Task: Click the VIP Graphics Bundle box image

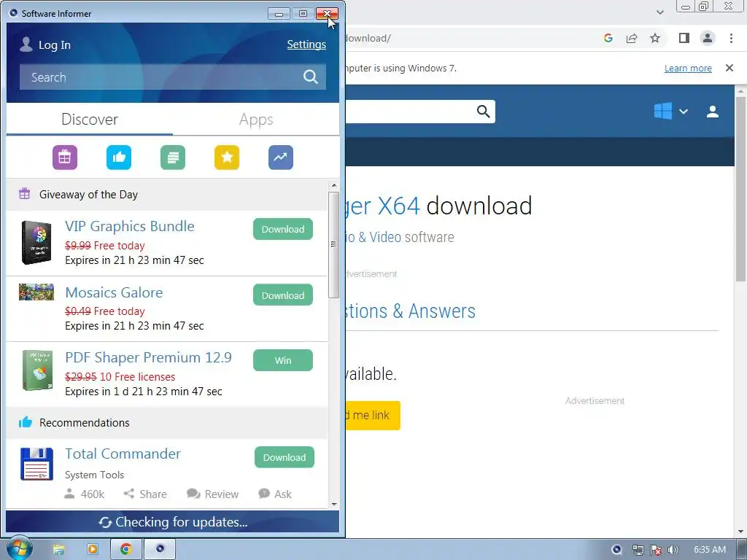Action: (36, 242)
